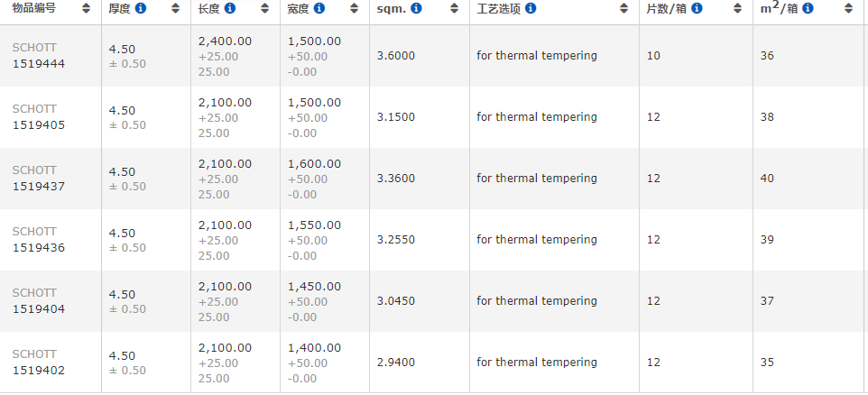Sort table by 厚度 column arrows
The image size is (868, 395).
tap(176, 8)
